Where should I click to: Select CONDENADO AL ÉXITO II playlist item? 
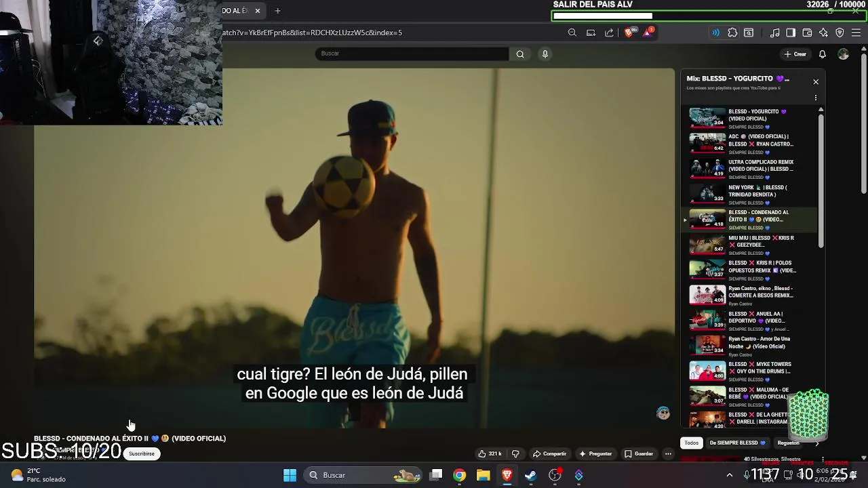point(749,219)
